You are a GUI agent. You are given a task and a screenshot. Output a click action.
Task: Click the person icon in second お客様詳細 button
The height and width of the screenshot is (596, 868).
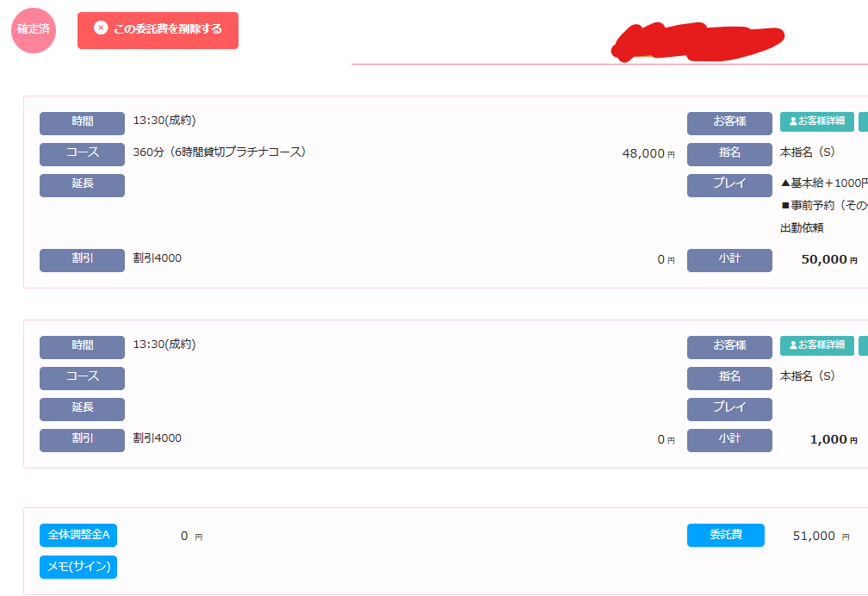793,346
